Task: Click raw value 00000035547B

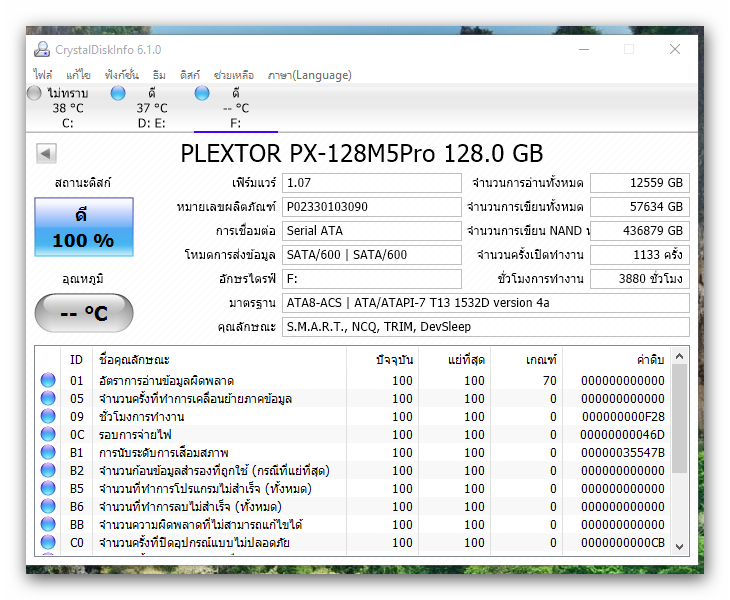Action: [x=623, y=453]
